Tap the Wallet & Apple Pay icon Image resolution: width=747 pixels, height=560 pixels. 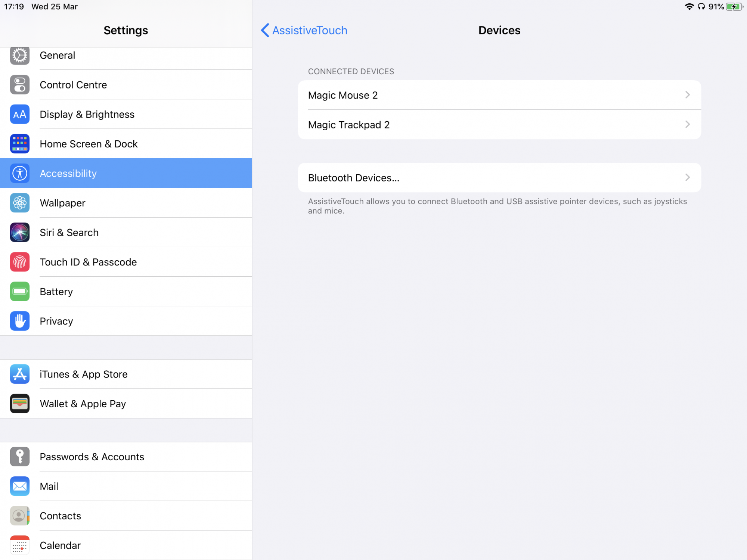(x=20, y=403)
